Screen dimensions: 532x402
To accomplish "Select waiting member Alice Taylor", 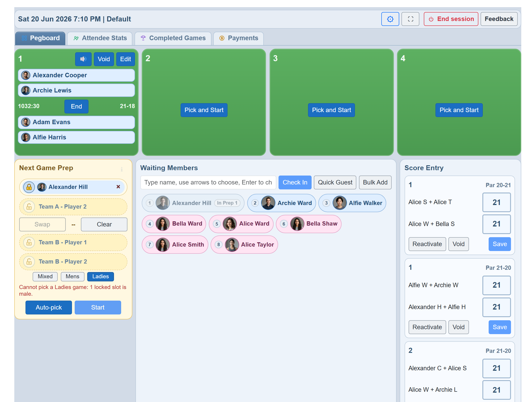I will (244, 245).
